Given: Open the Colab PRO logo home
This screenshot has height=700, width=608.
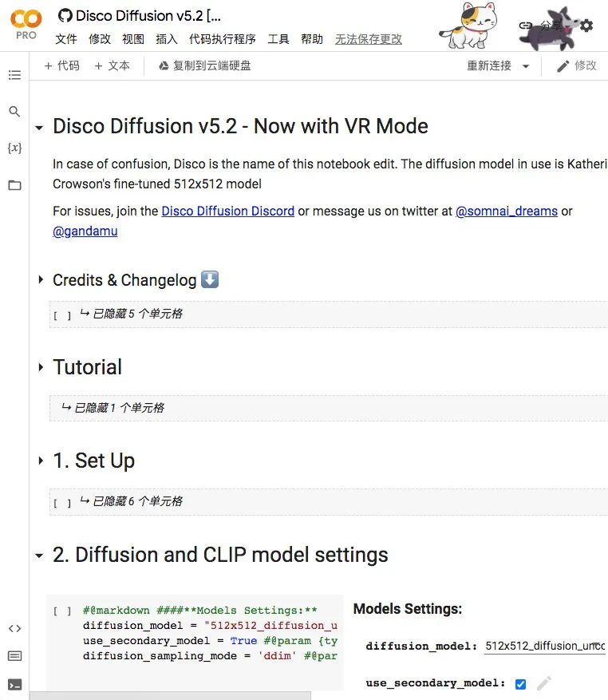Looking at the screenshot, I should 26,25.
